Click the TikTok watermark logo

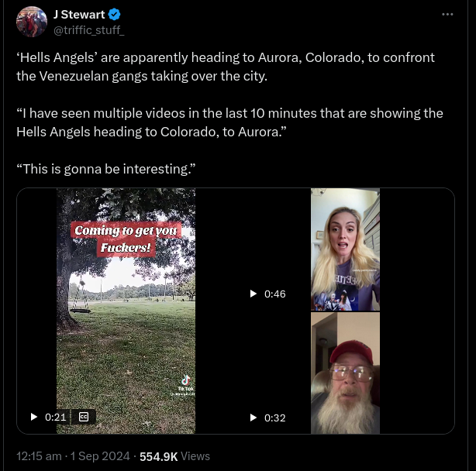coord(185,383)
